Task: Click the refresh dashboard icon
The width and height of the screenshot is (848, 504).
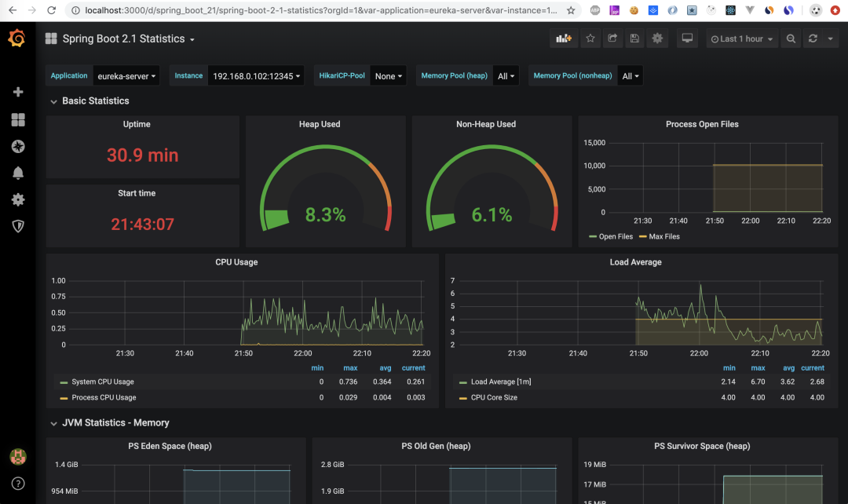Action: click(813, 38)
